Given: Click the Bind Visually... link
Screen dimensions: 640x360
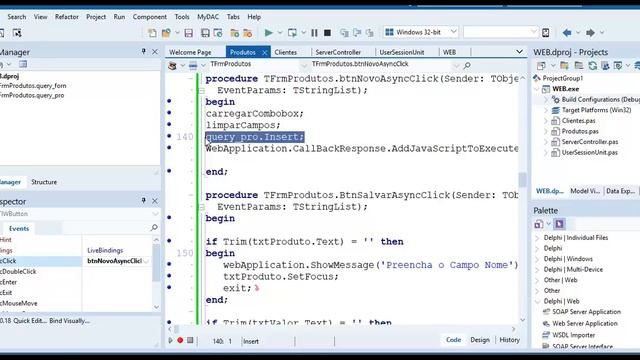Looking at the screenshot, I should [69, 321].
